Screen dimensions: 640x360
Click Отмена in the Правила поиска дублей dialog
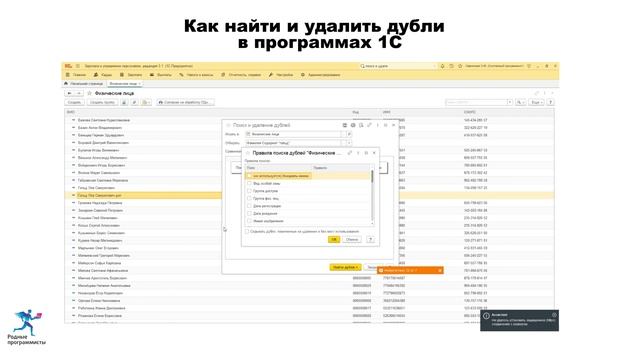pyautogui.click(x=352, y=240)
